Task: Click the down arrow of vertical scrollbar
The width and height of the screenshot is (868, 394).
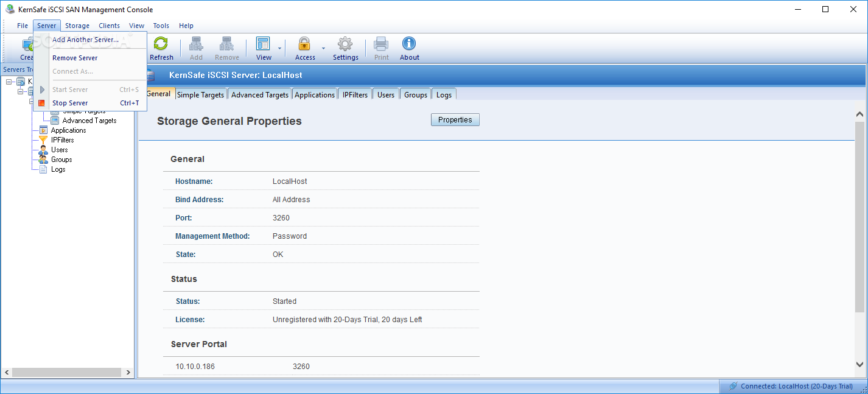Action: click(x=859, y=364)
